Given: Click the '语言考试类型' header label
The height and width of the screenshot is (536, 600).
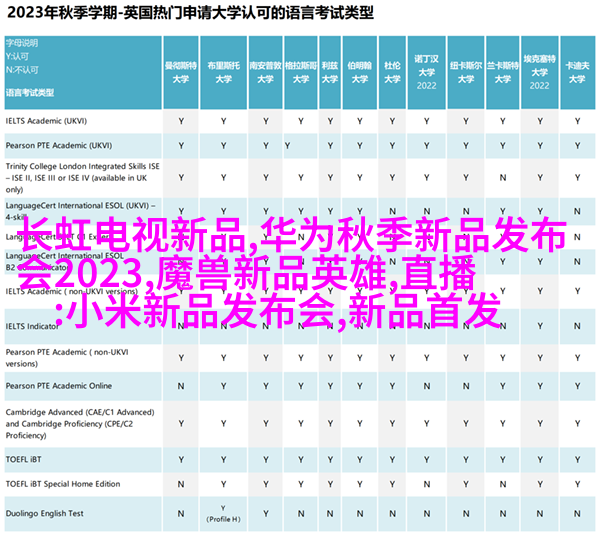Looking at the screenshot, I should click(x=30, y=92).
